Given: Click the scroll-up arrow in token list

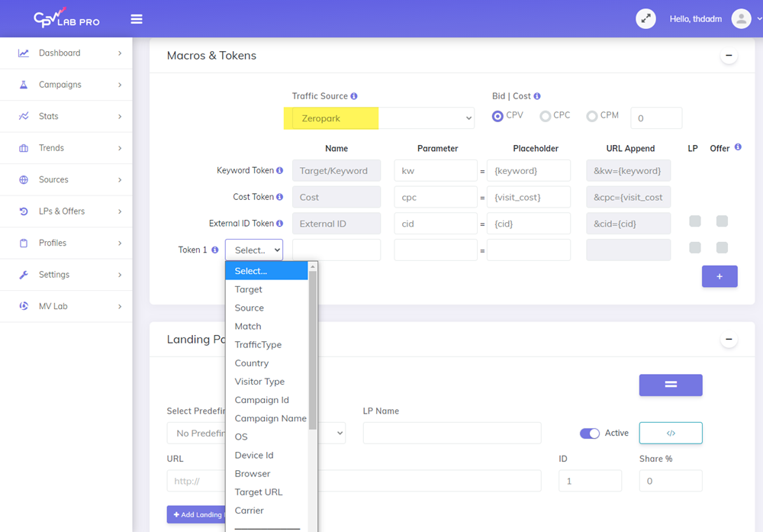Looking at the screenshot, I should (313, 266).
